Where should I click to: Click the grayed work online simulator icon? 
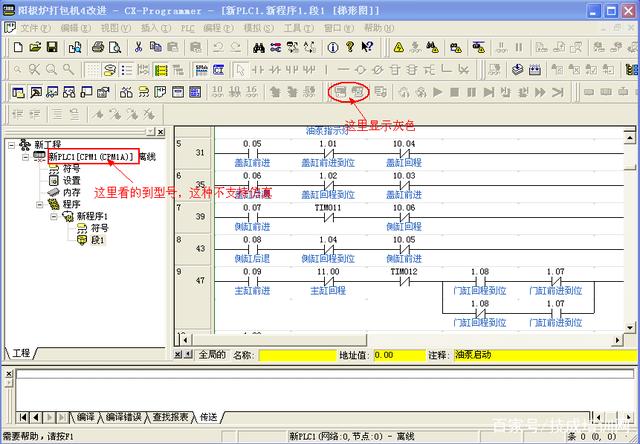340,93
